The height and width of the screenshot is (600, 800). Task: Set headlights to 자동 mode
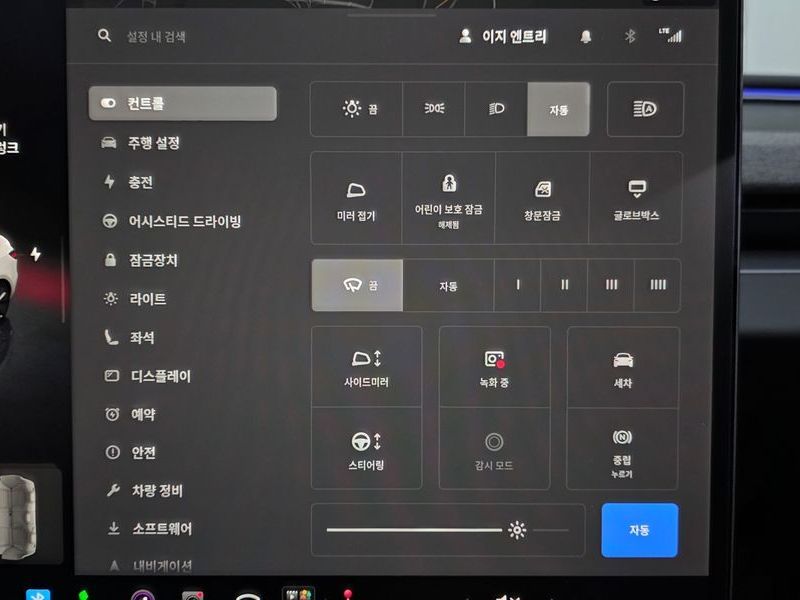click(x=559, y=110)
